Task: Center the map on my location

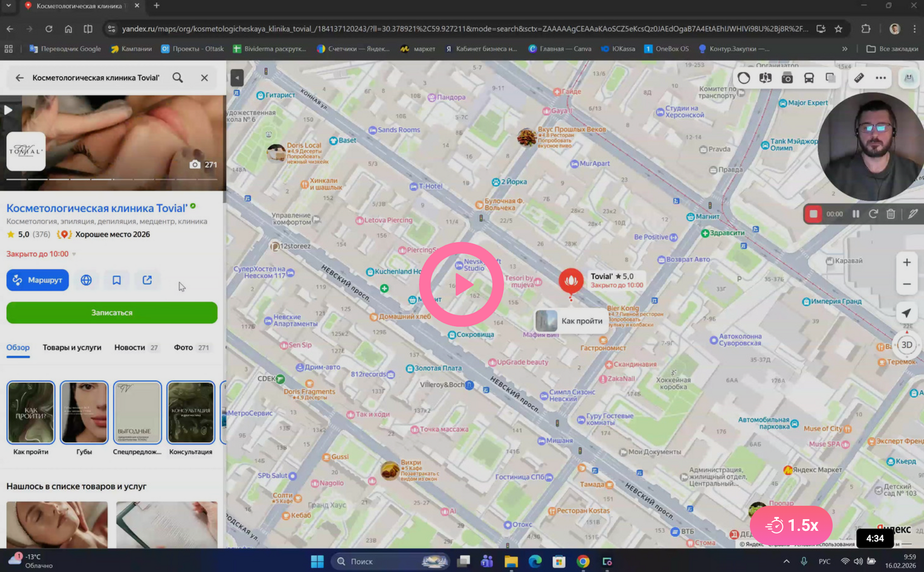Action: tap(906, 313)
